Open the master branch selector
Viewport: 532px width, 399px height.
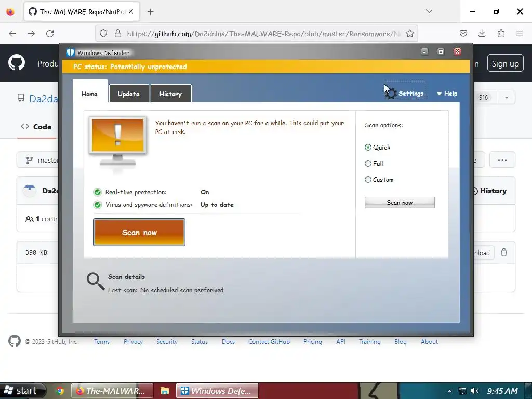click(x=38, y=160)
